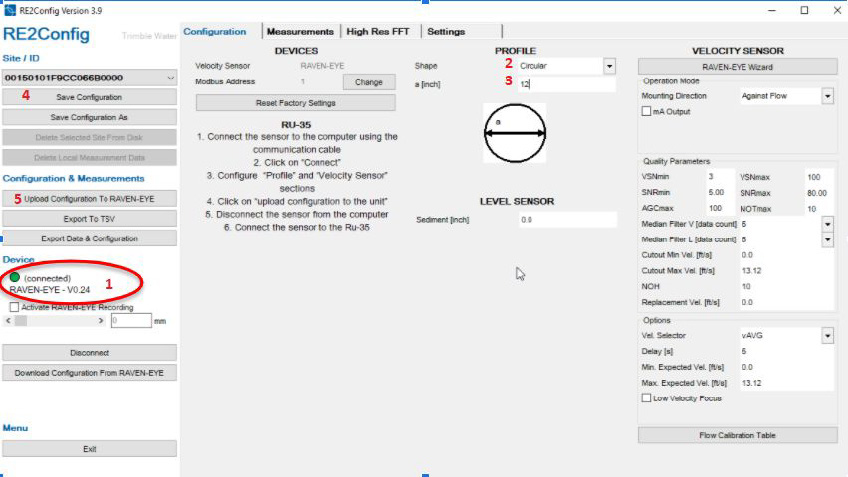Click the VSNmax value field
This screenshot has width=848, height=477.
click(819, 177)
